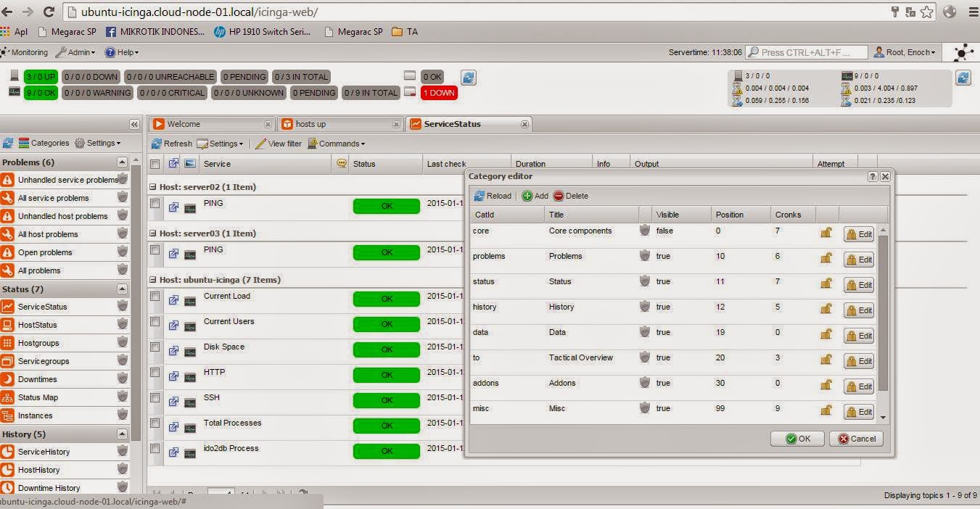980x509 pixels.
Task: Collapse the Status (7) sidebar section
Action: point(122,289)
